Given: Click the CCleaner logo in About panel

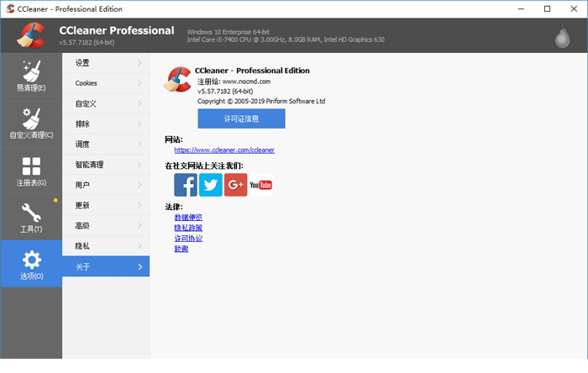Looking at the screenshot, I should (177, 80).
